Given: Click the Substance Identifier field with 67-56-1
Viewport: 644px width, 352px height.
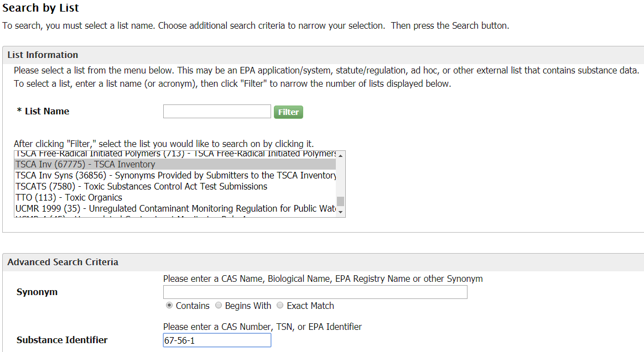Looking at the screenshot, I should [217, 340].
